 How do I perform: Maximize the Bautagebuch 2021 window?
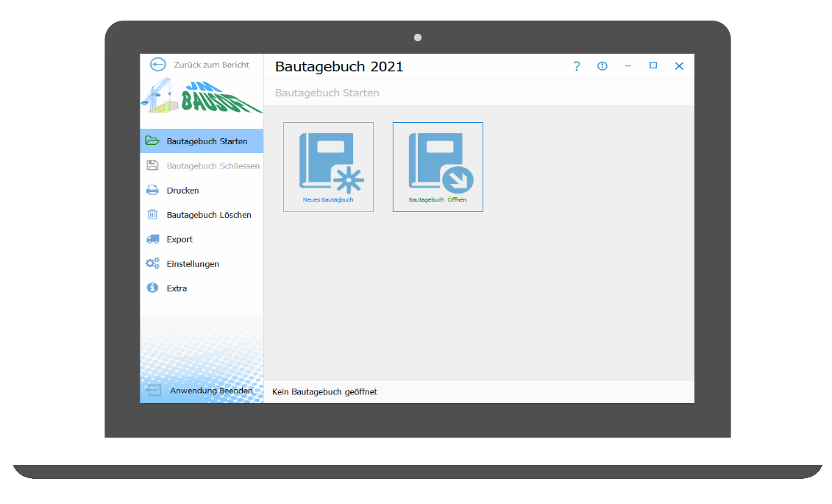pos(653,65)
